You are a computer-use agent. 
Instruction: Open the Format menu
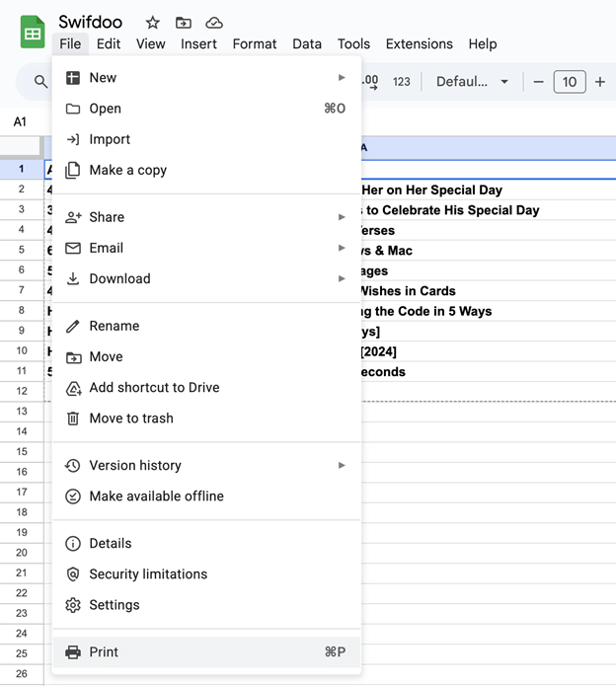255,43
